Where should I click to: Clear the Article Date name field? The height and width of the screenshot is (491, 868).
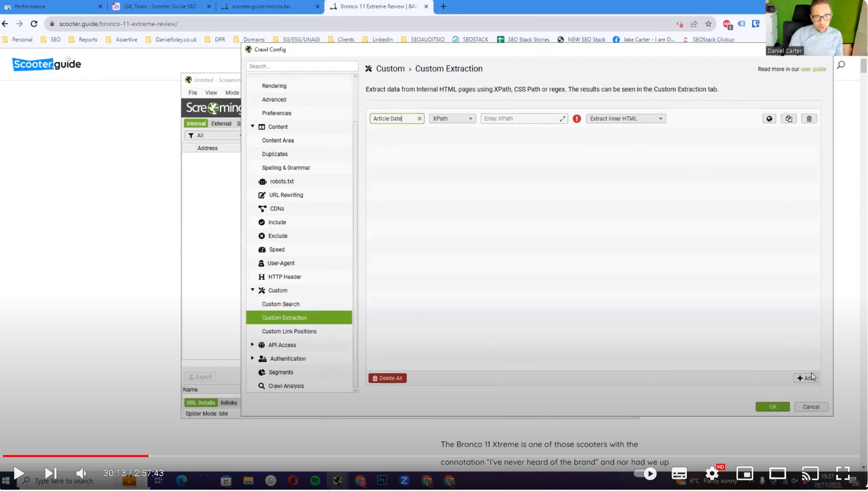[419, 119]
